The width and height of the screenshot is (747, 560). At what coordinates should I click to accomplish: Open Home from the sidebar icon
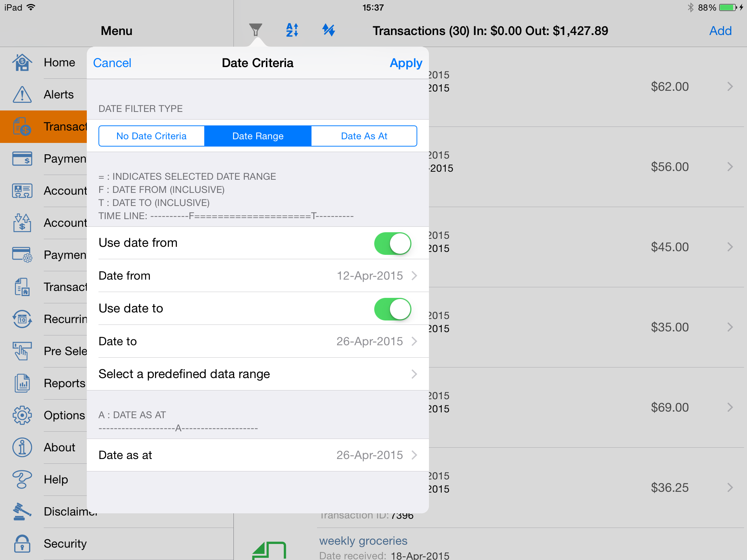point(22,62)
